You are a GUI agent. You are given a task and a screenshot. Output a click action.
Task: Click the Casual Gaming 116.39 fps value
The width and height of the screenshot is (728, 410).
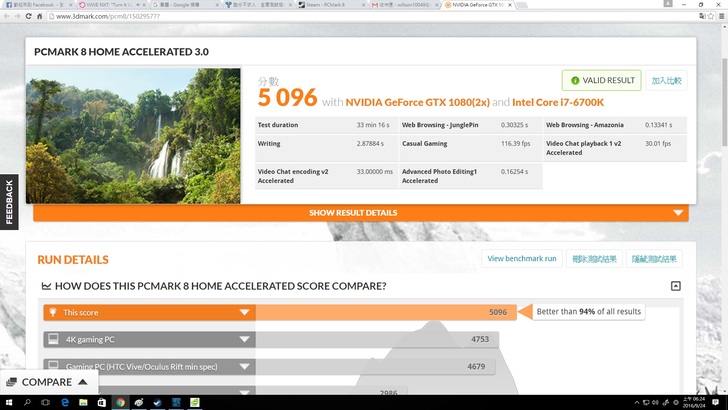click(515, 143)
